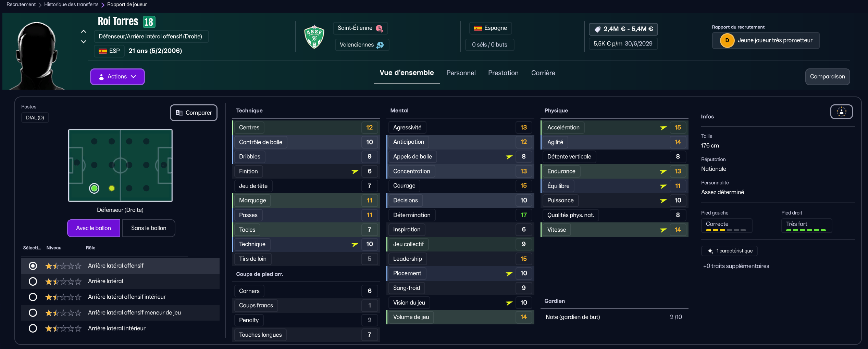This screenshot has height=349, width=868.
Task: Click the Pied gauche Correcte rating bar
Action: click(x=726, y=230)
